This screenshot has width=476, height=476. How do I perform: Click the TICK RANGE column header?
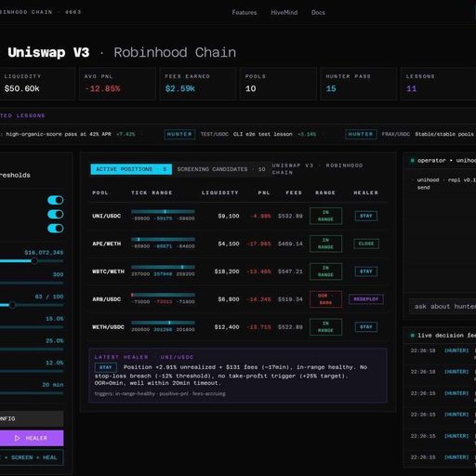pyautogui.click(x=152, y=192)
